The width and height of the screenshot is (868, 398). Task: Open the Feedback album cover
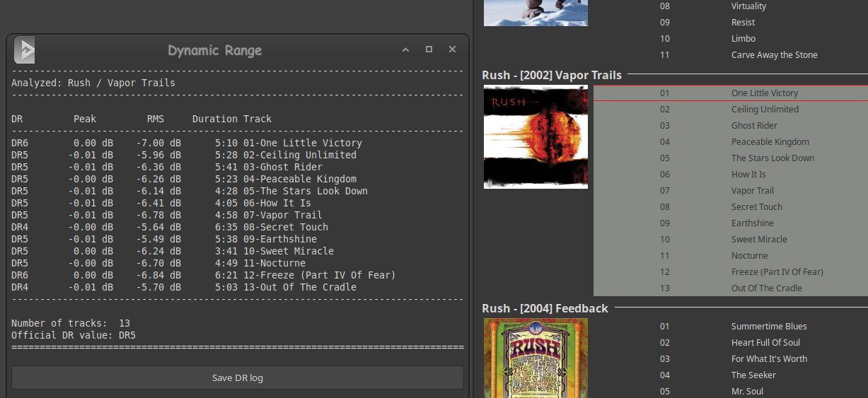[536, 358]
